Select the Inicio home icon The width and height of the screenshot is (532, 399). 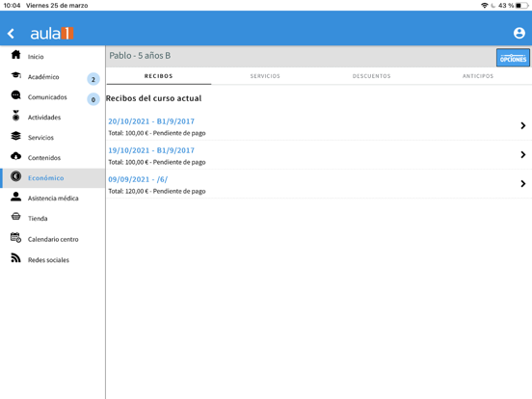[x=15, y=55]
